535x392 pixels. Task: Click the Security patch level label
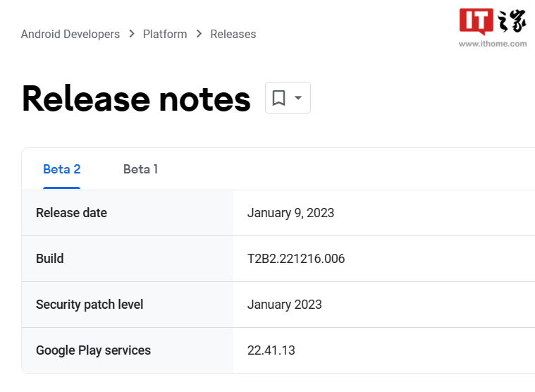[x=90, y=305]
